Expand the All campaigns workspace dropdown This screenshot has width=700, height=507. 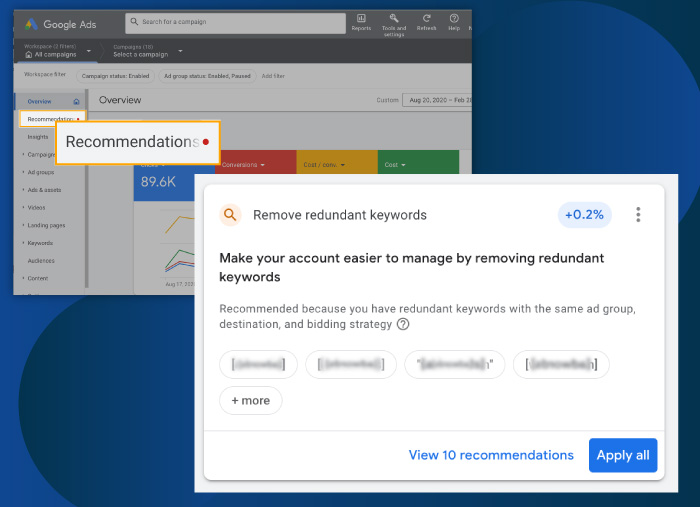tap(89, 50)
